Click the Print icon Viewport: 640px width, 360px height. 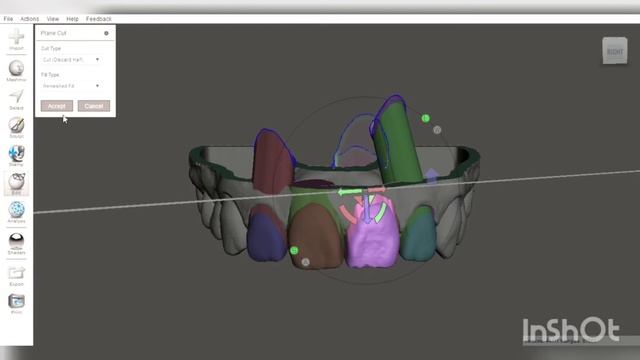coord(16,304)
